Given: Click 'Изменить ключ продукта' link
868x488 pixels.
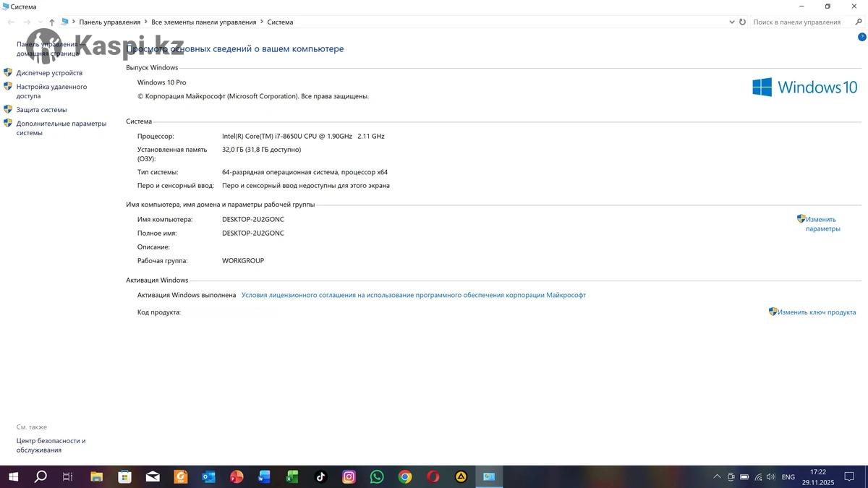Looking at the screenshot, I should click(817, 312).
